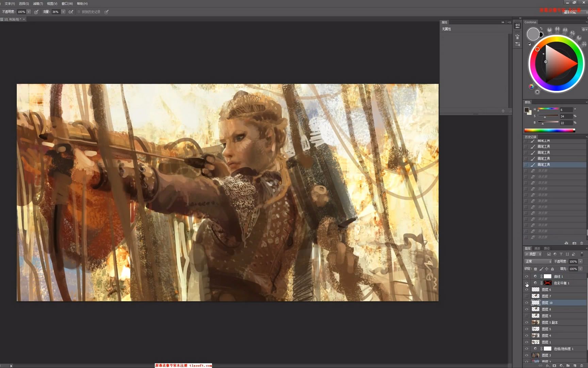Delete layer trash icon in Layers panel
This screenshot has width=588, height=368.
(x=582, y=366)
